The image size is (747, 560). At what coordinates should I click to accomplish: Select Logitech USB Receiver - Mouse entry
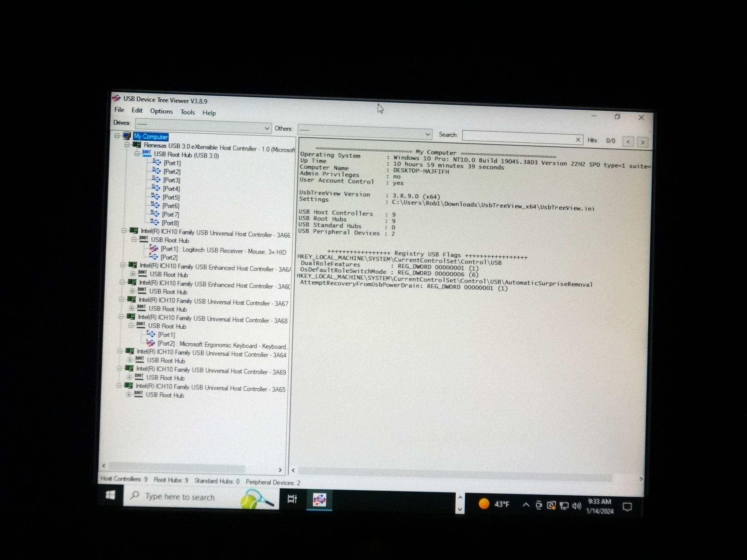tap(223, 250)
